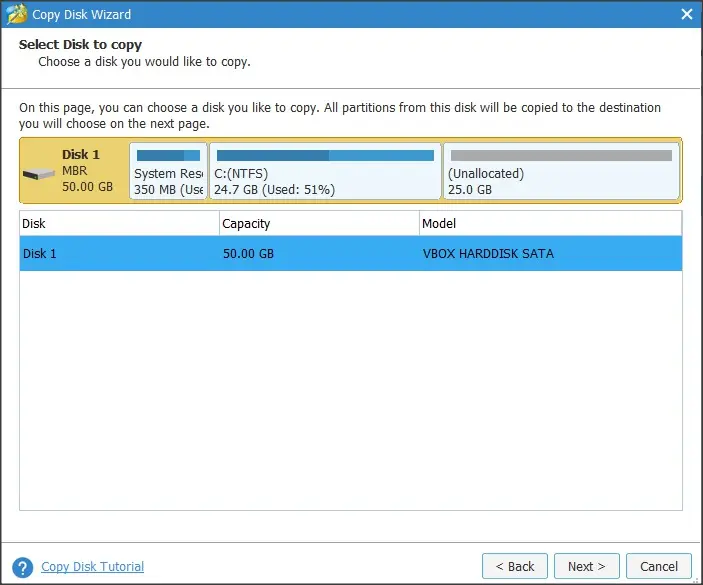Open the Copy Disk Tutorial link
Viewport: 703px width, 585px height.
(92, 567)
